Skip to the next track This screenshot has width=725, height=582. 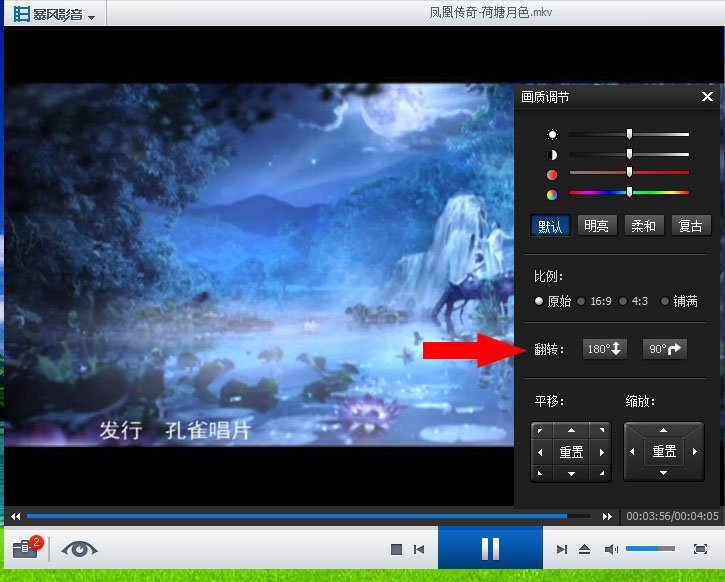(x=562, y=549)
